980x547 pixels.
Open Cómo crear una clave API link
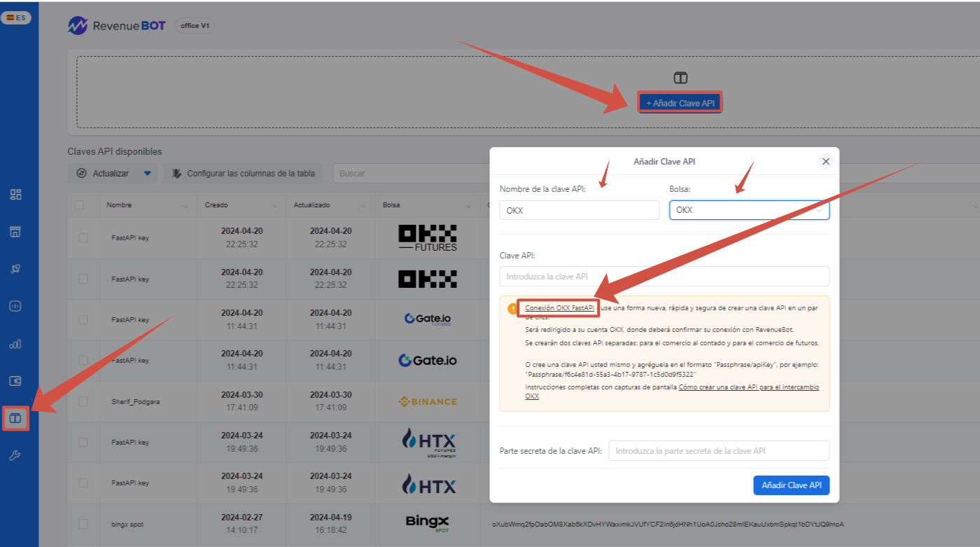[x=672, y=392]
